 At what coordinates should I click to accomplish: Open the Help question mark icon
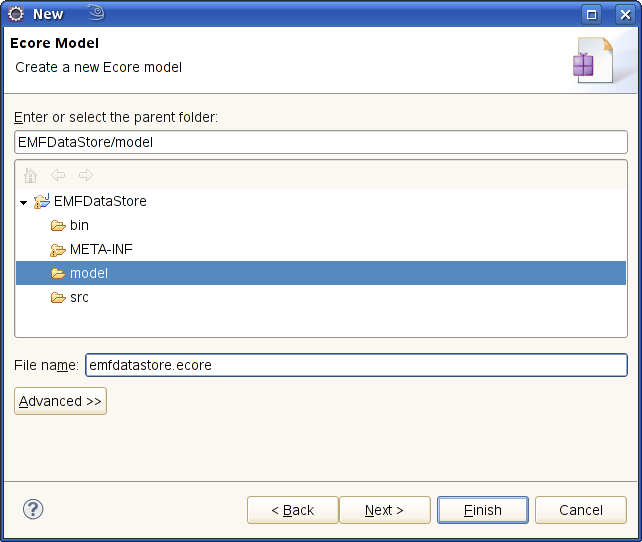click(33, 510)
